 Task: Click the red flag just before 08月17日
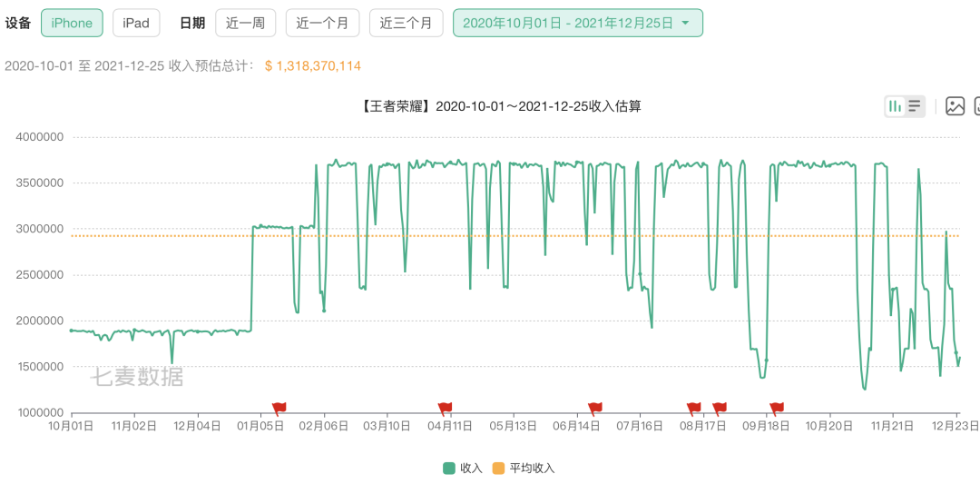tap(694, 409)
